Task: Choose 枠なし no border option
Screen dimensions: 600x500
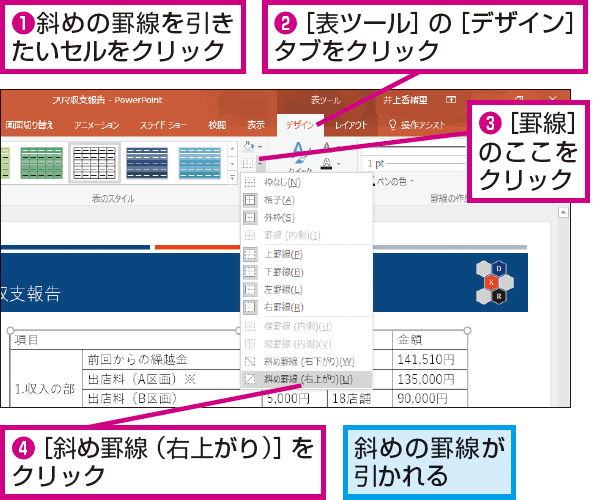Action: (307, 182)
